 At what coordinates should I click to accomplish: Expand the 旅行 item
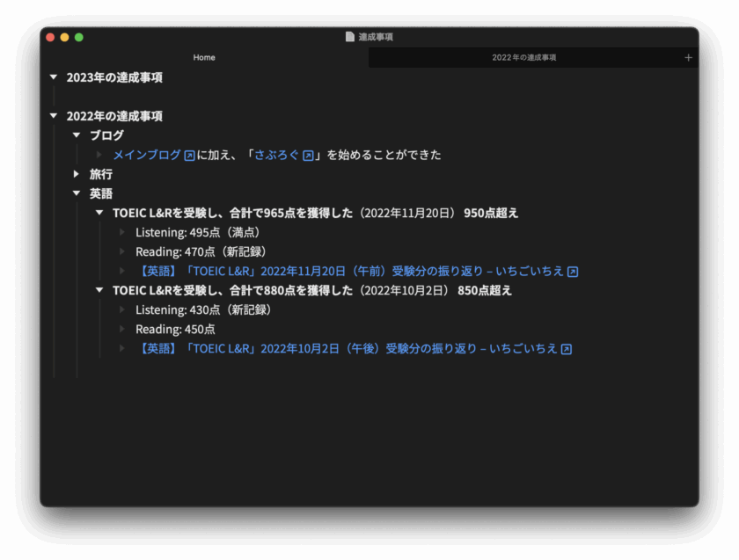(x=77, y=174)
